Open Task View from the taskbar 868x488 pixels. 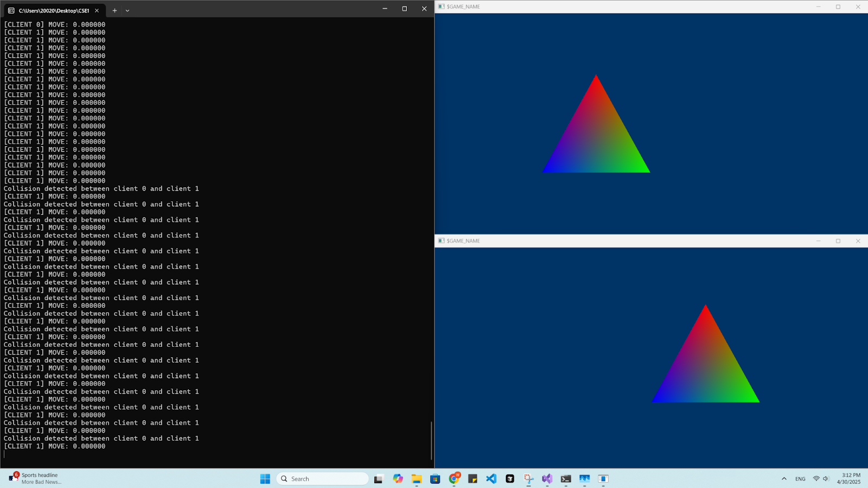tap(379, 479)
